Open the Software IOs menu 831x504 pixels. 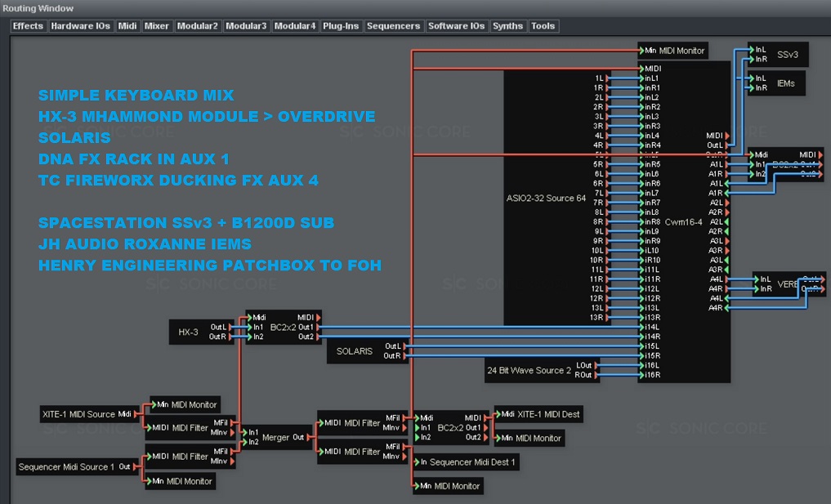pyautogui.click(x=456, y=26)
